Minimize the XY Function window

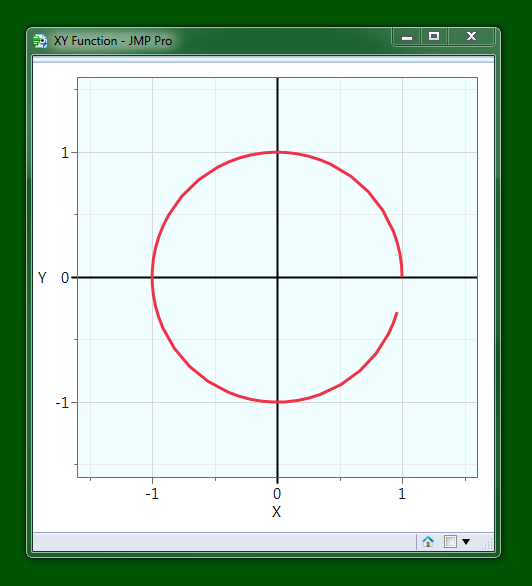coord(407,37)
